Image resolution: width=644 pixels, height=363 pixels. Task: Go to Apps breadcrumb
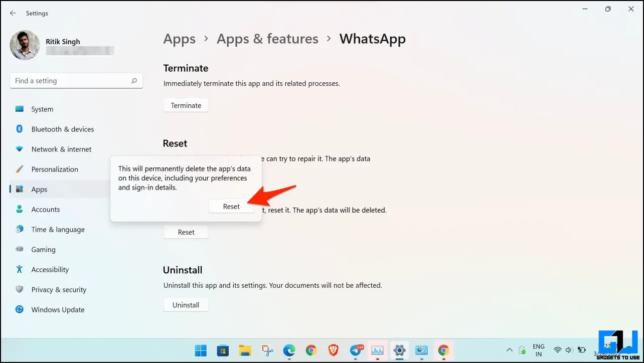[x=180, y=39]
